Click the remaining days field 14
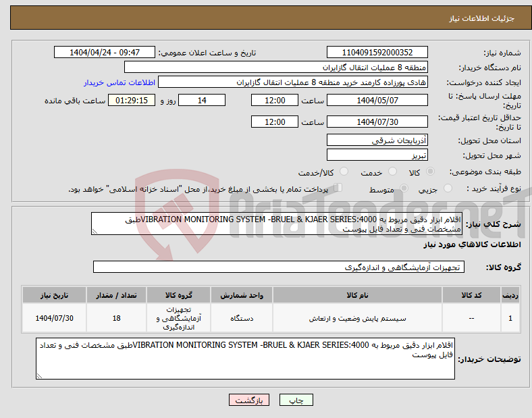 pyautogui.click(x=202, y=101)
